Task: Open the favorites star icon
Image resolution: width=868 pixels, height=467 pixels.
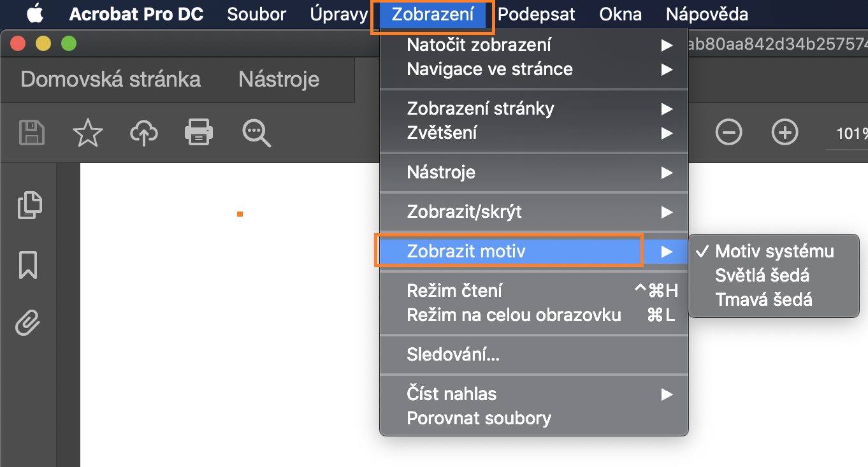Action: [87, 133]
